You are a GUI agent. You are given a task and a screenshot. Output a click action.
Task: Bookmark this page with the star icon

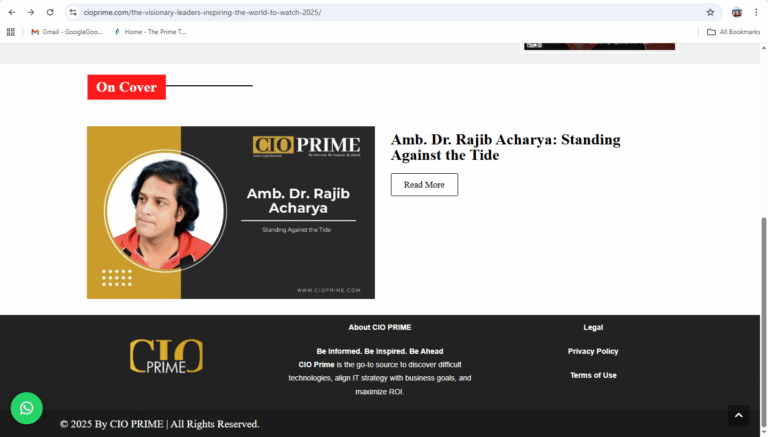point(710,12)
